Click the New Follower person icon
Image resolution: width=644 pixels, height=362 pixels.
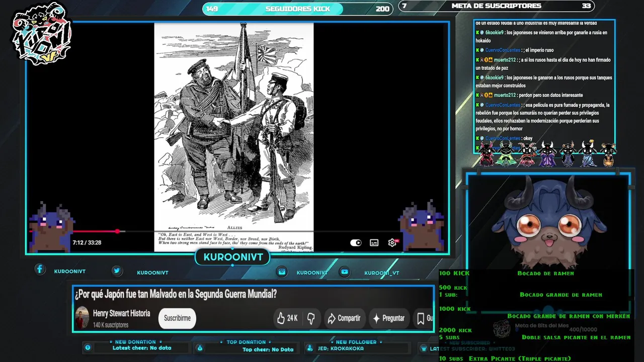tap(310, 348)
